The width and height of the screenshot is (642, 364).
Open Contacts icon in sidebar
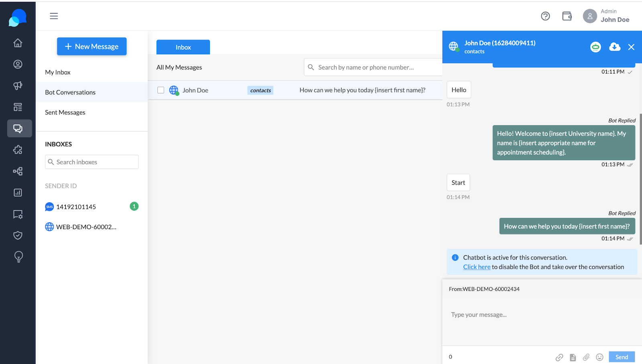click(x=18, y=64)
